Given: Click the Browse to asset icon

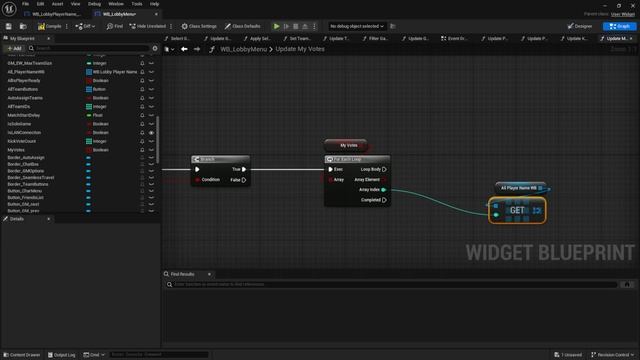Looking at the screenshot, I should 23,26.
